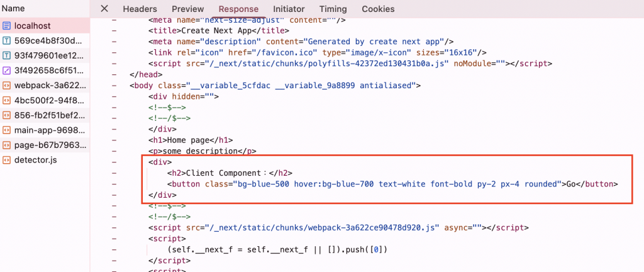The height and width of the screenshot is (272, 644).
Task: Select the 3f492658c6f51 request
Action: tap(45, 71)
